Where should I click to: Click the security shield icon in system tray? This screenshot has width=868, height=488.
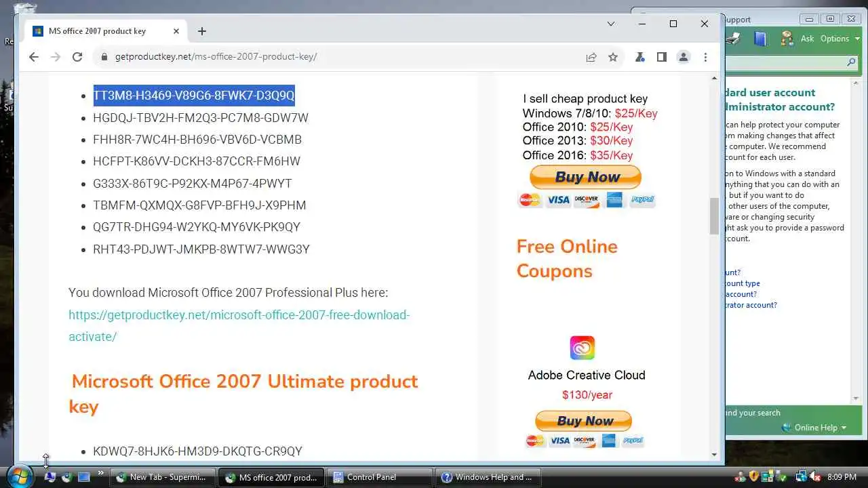pyautogui.click(x=753, y=477)
